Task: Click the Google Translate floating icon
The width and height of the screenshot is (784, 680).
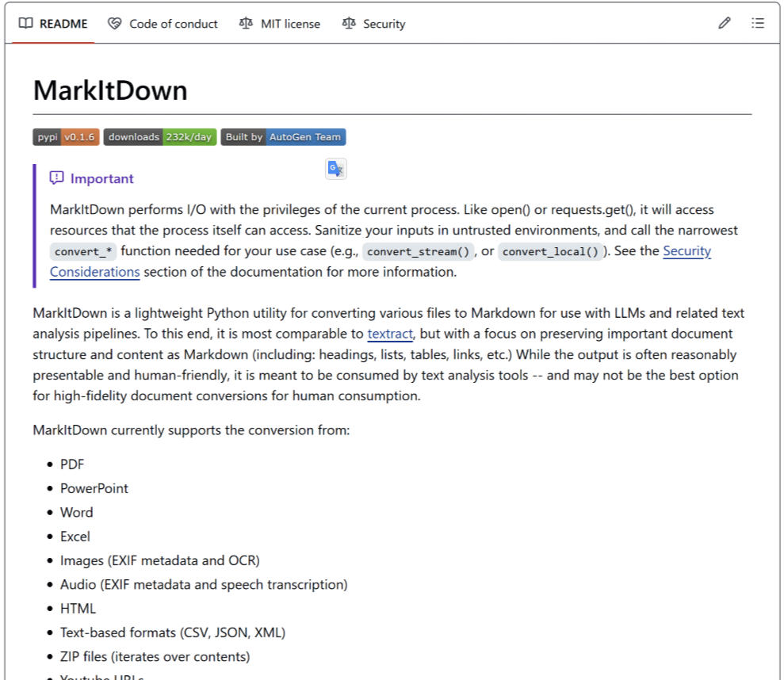Action: [x=335, y=169]
